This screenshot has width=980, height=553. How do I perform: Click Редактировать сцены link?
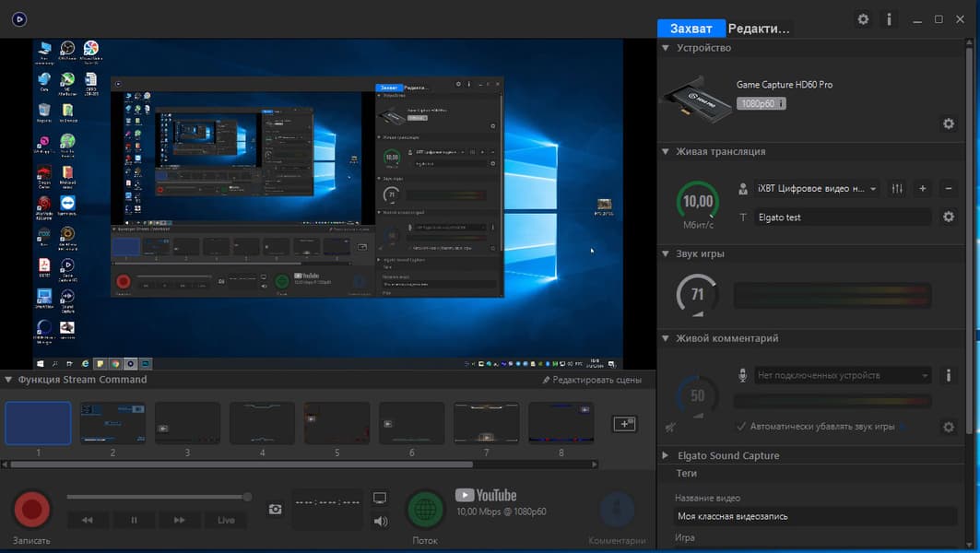(591, 380)
